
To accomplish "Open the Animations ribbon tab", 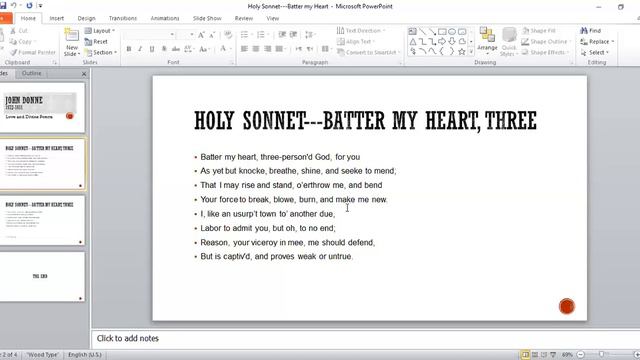I will 165,18.
